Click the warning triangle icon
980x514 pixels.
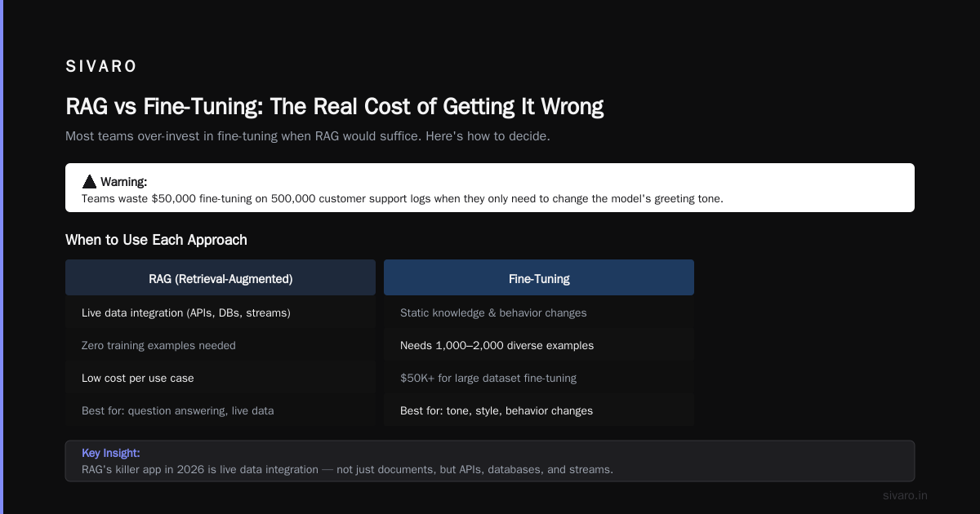tap(89, 182)
